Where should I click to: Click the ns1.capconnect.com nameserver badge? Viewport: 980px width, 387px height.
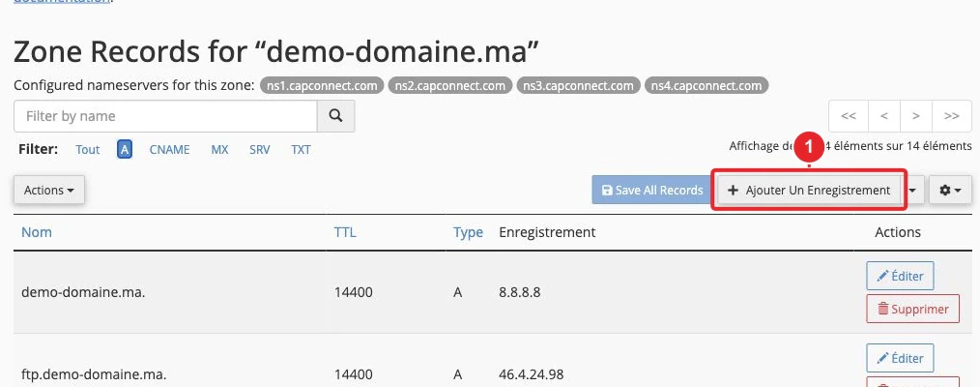pyautogui.click(x=322, y=86)
